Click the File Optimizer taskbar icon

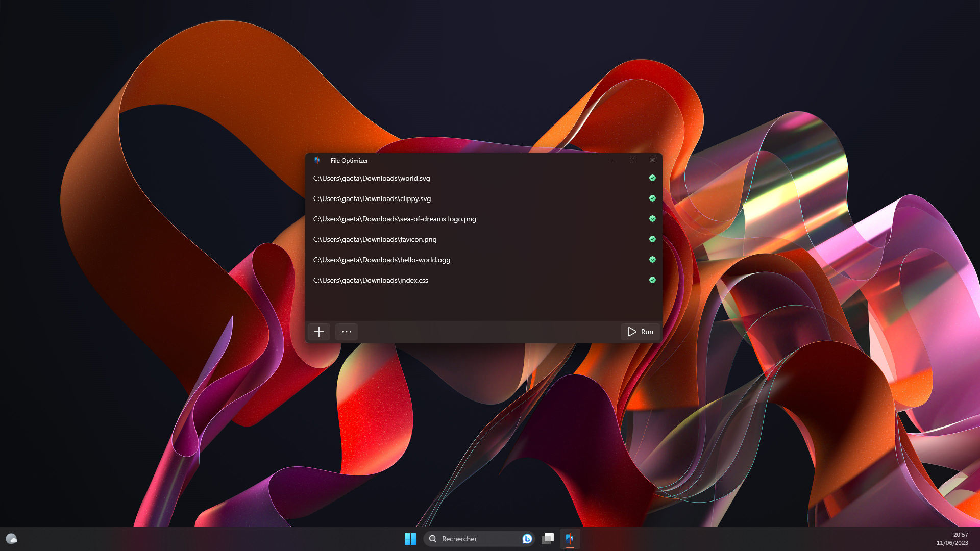[570, 538]
